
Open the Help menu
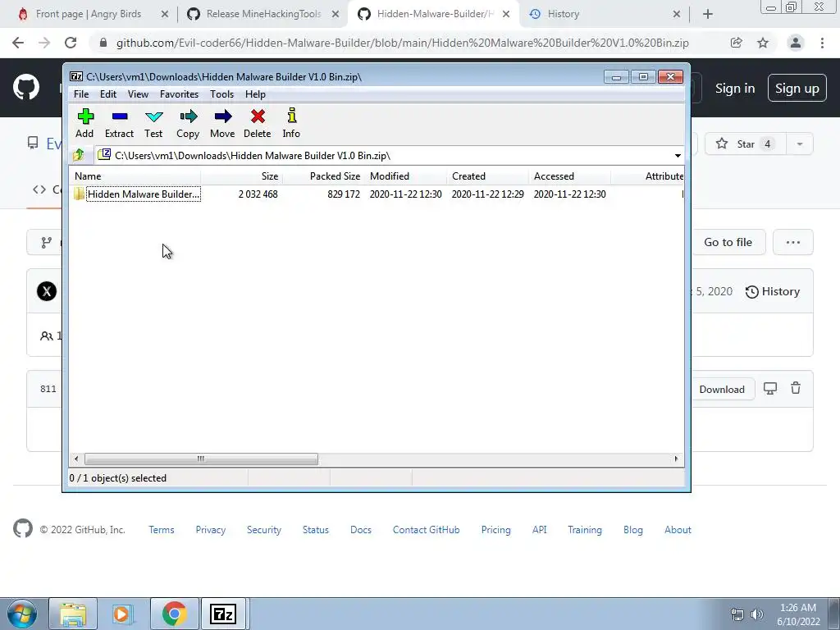click(x=256, y=94)
